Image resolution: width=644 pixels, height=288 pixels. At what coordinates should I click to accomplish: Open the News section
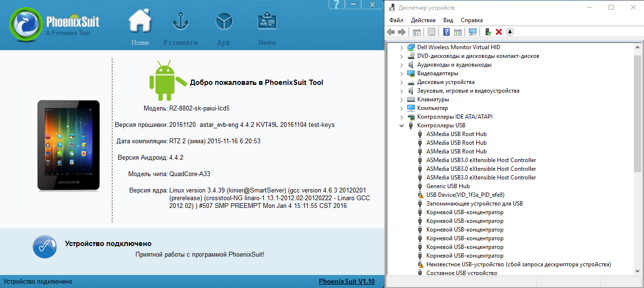[x=267, y=28]
